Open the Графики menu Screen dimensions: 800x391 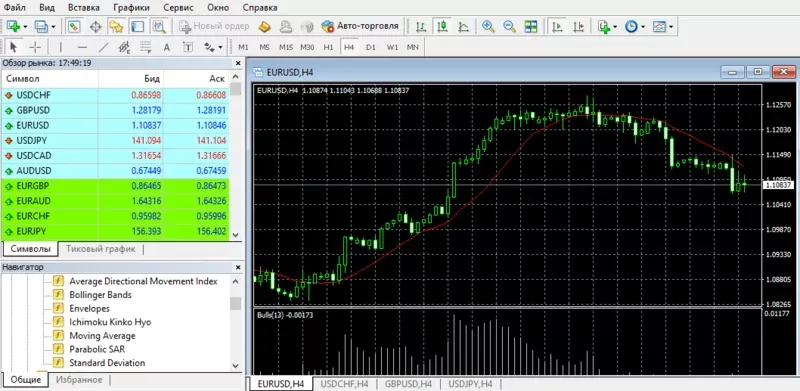pyautogui.click(x=132, y=8)
